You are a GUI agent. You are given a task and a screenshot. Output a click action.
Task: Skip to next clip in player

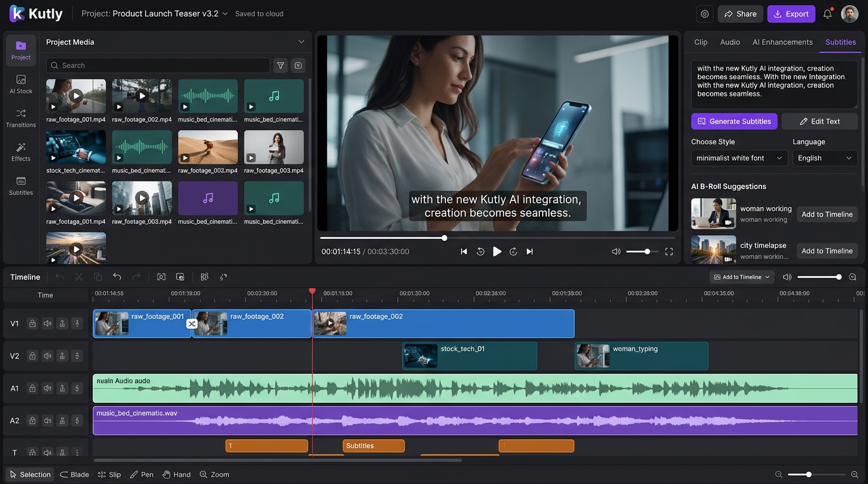coord(530,251)
